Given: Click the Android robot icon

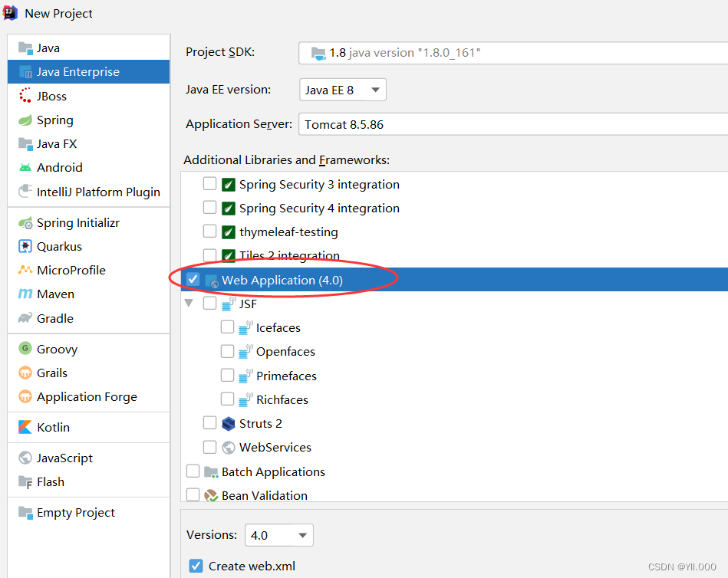Looking at the screenshot, I should (x=25, y=167).
